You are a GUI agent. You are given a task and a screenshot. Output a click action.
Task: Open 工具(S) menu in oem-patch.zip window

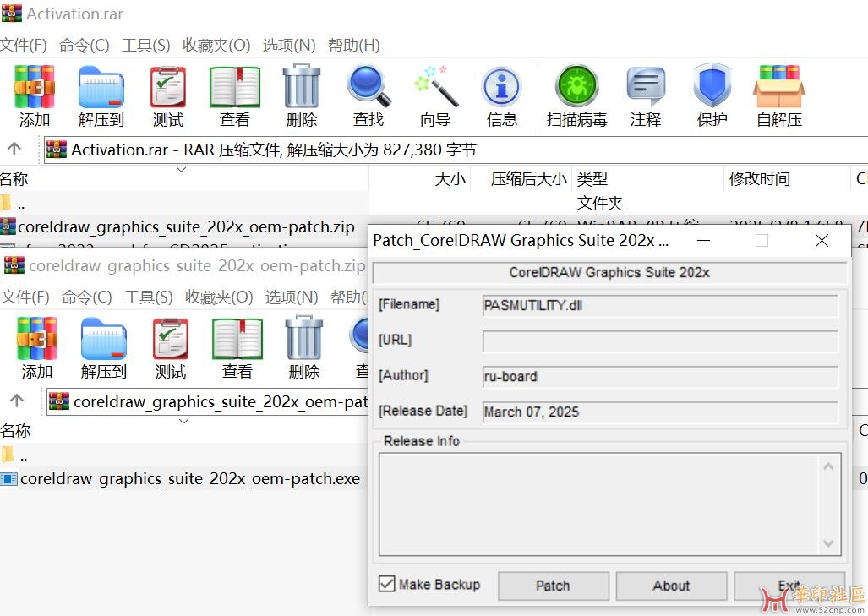tap(149, 297)
